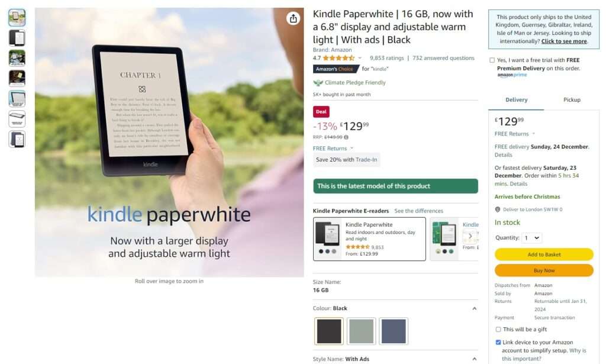Tick the Premium Delivery free trial checkbox
Viewport: 606px width, 364px height.
pos(492,60)
